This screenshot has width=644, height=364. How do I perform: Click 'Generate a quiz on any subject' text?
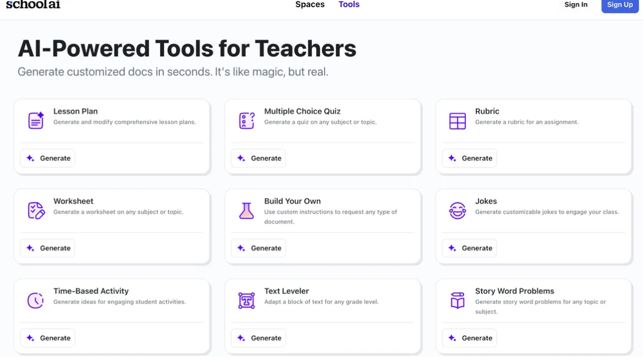320,122
